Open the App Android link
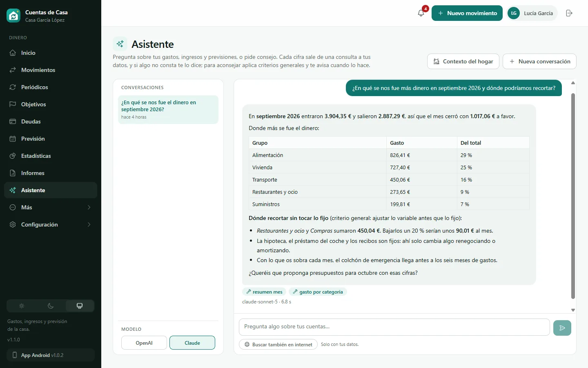The width and height of the screenshot is (588, 368). (x=51, y=355)
